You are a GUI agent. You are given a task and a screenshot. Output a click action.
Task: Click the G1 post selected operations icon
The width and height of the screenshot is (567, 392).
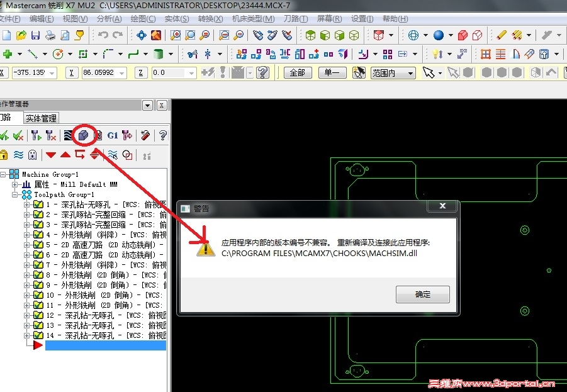pyautogui.click(x=113, y=136)
